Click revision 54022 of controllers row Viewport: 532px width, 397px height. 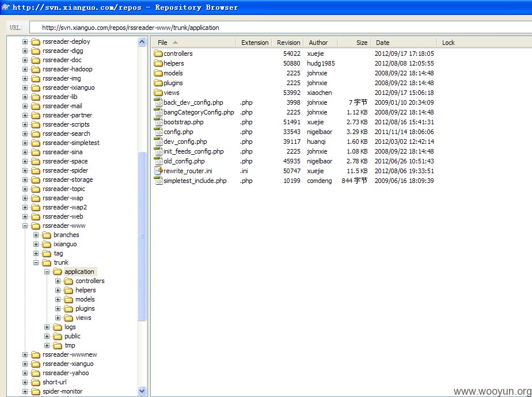click(x=292, y=54)
